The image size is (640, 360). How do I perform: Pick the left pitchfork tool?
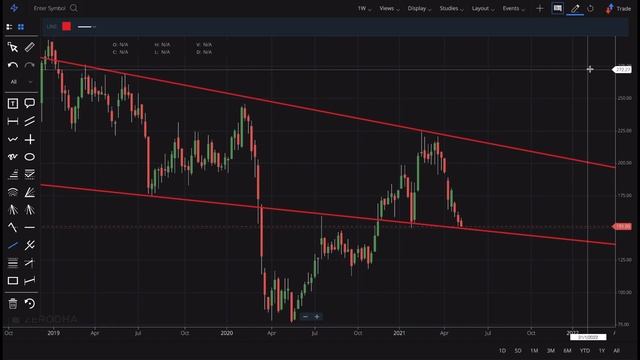[13, 210]
